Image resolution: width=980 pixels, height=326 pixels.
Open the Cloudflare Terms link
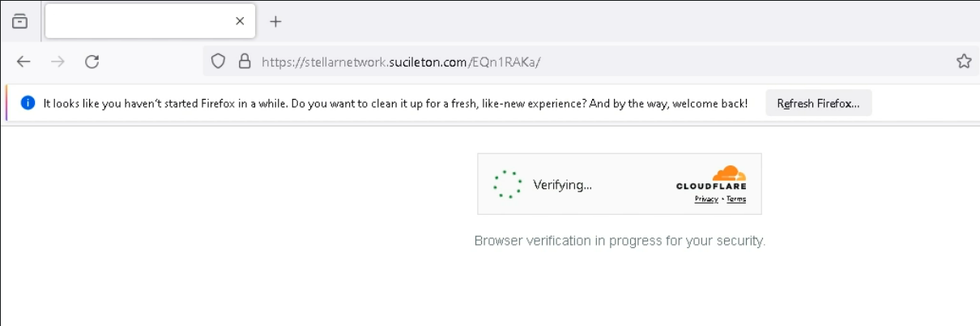pos(736,199)
